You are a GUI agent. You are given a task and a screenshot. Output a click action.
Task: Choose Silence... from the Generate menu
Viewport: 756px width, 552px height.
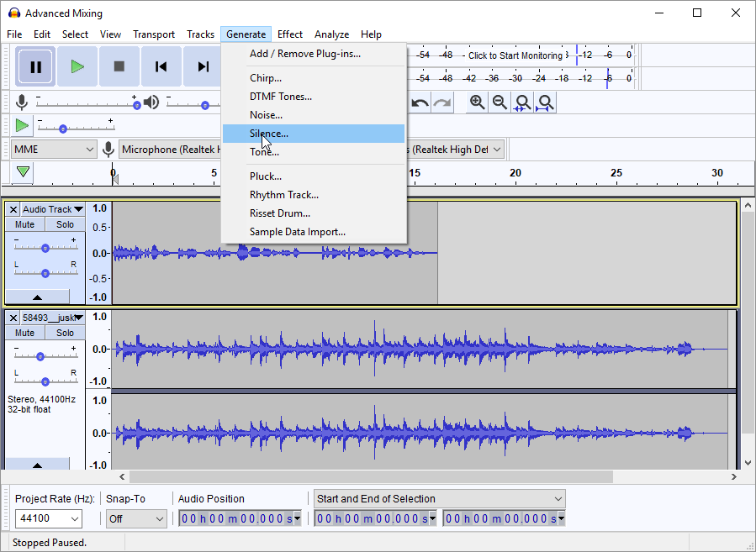tap(269, 134)
